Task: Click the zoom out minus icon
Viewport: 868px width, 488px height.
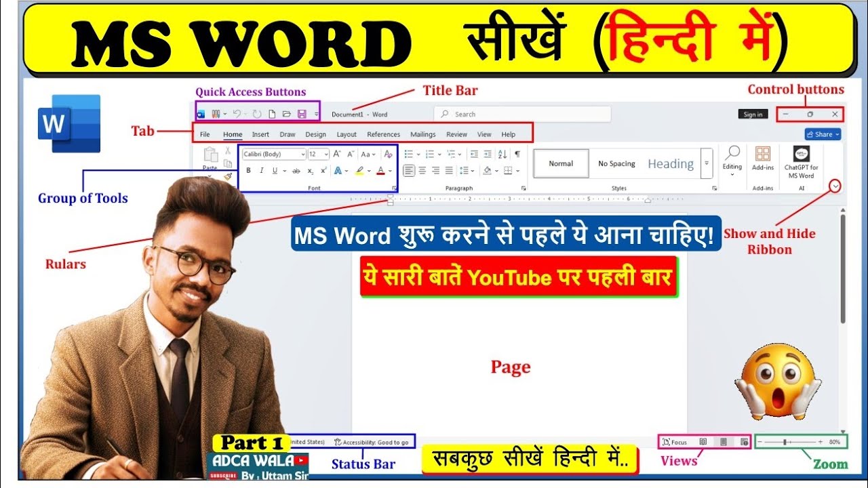Action: click(x=759, y=442)
